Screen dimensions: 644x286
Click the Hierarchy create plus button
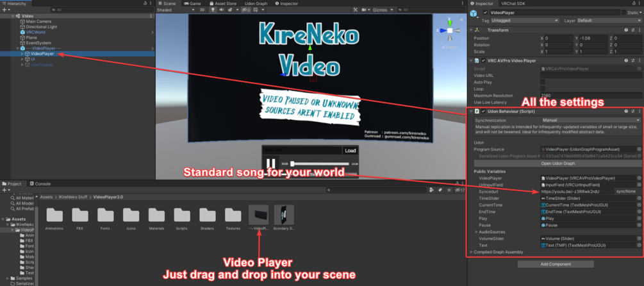(x=5, y=10)
